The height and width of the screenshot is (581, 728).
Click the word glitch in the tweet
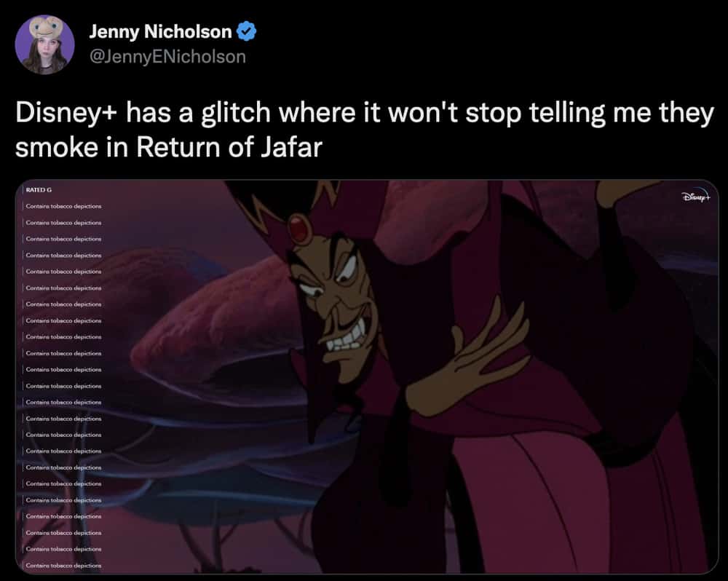tap(236, 114)
